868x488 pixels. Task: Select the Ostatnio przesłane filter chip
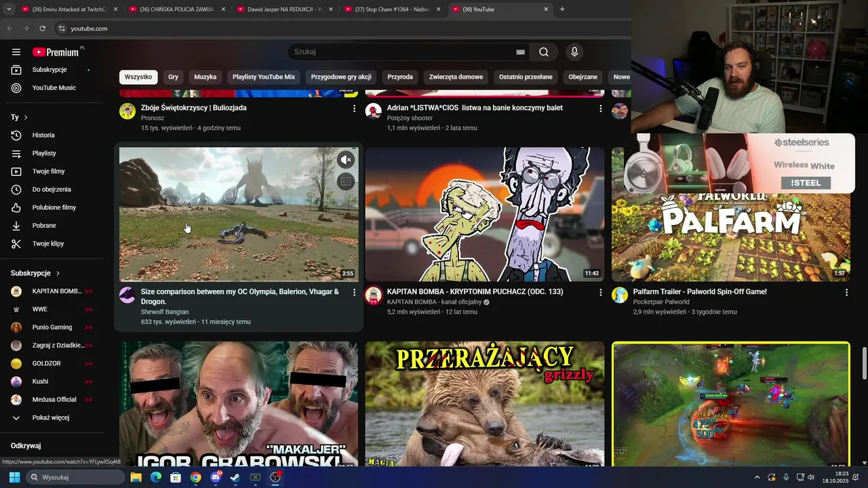pyautogui.click(x=526, y=77)
